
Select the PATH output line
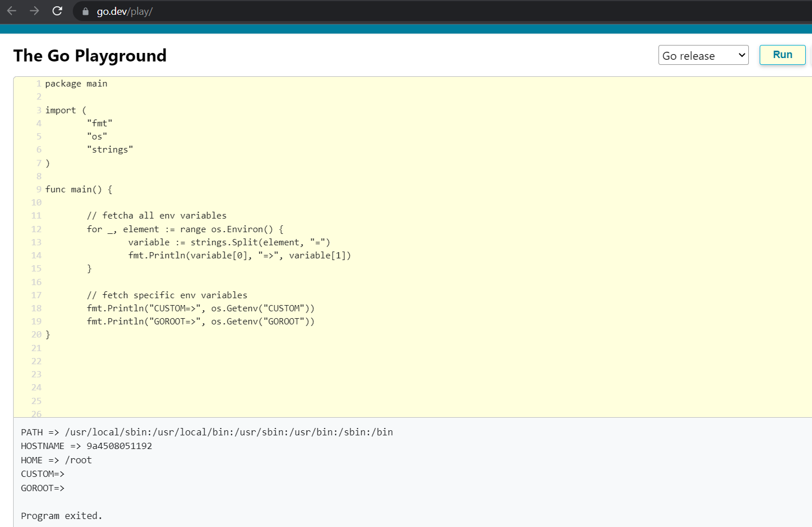click(x=206, y=432)
